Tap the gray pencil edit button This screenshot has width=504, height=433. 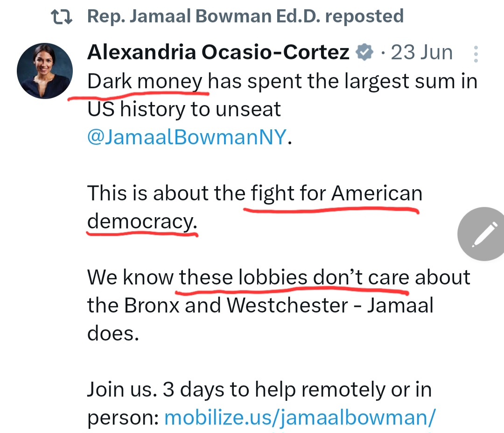click(x=481, y=234)
